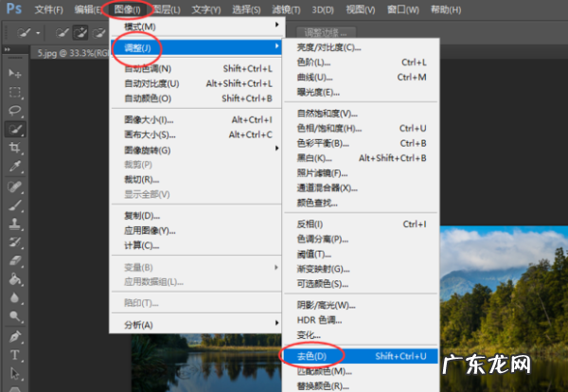Screen dimensions: 568x392
Task: Open 色相/饱和度(H) adjustment
Action: pyautogui.click(x=361, y=128)
